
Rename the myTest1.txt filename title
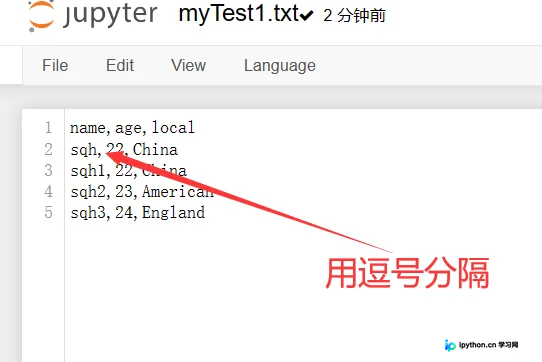pos(239,14)
